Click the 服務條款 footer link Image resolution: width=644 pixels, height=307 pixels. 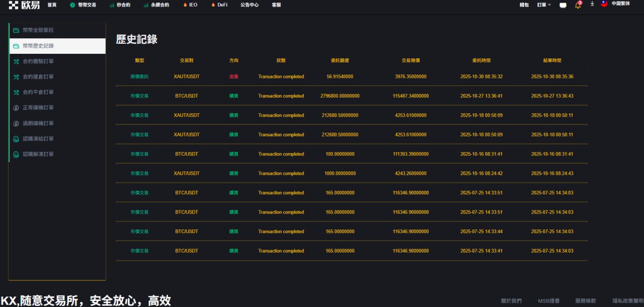click(x=586, y=301)
